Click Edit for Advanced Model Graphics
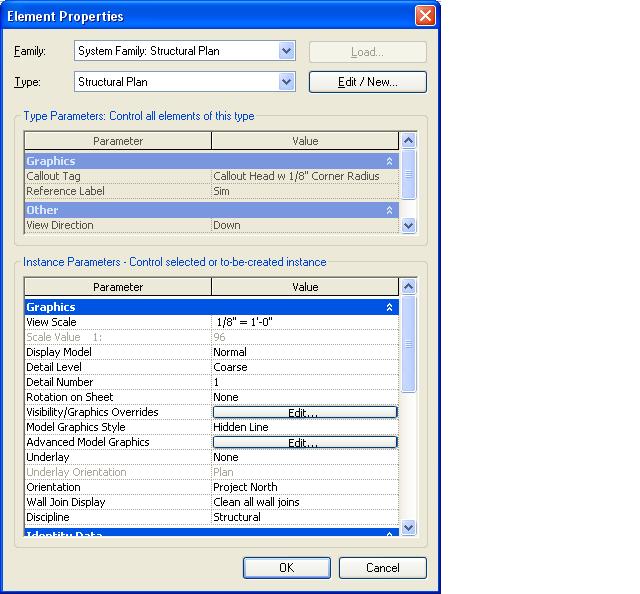 pos(305,442)
